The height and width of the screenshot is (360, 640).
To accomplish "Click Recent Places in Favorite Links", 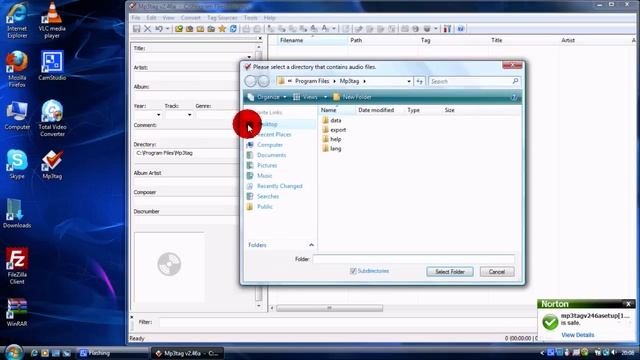I will click(274, 134).
